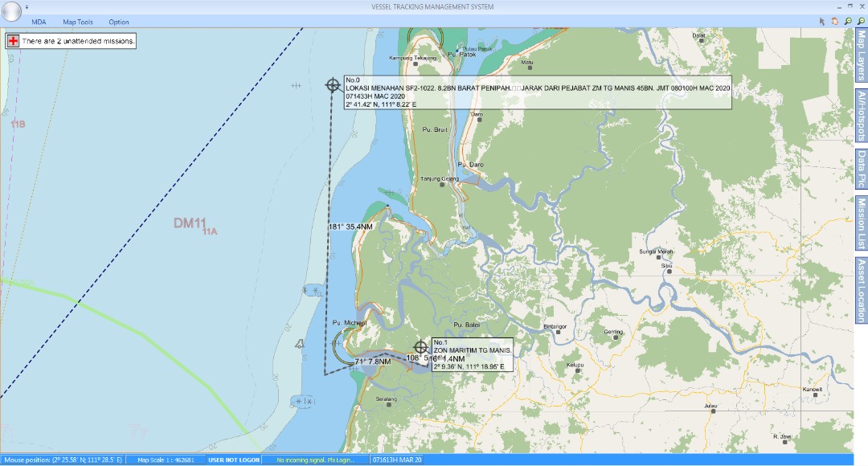Image resolution: width=868 pixels, height=466 pixels.
Task: Open the MDA menu
Action: 39,22
